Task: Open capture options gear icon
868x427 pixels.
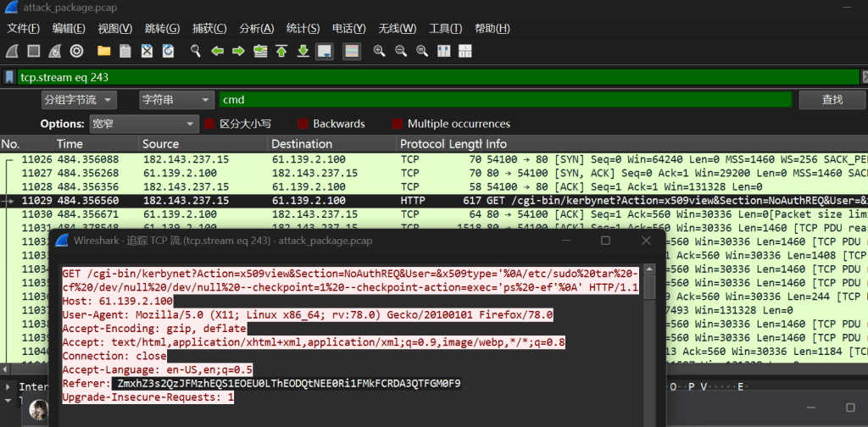Action: click(x=76, y=52)
